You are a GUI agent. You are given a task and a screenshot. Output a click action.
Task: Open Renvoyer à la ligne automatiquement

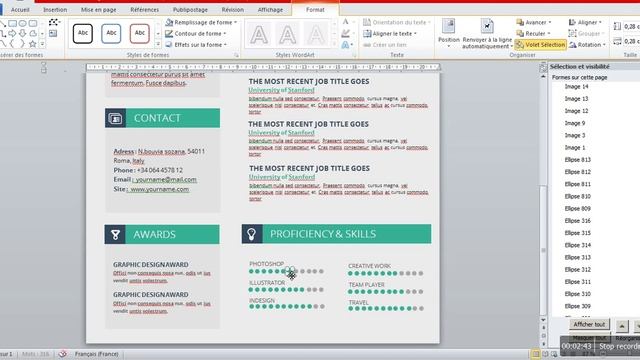click(x=487, y=33)
